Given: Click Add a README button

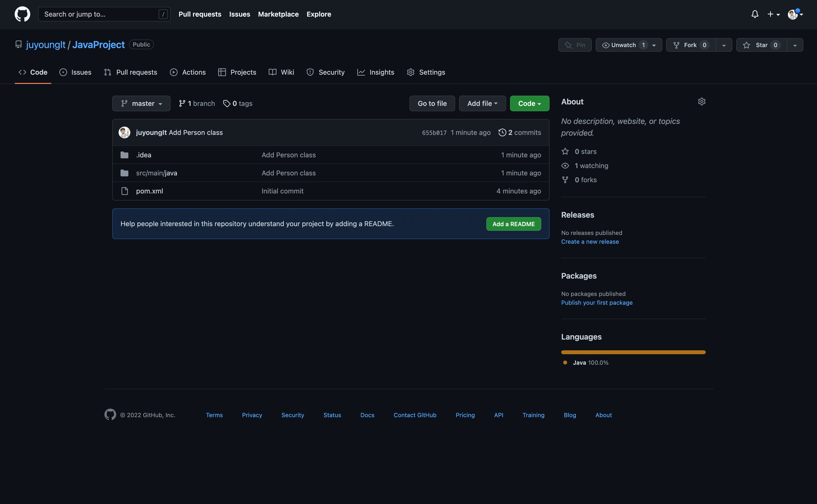Looking at the screenshot, I should (513, 224).
